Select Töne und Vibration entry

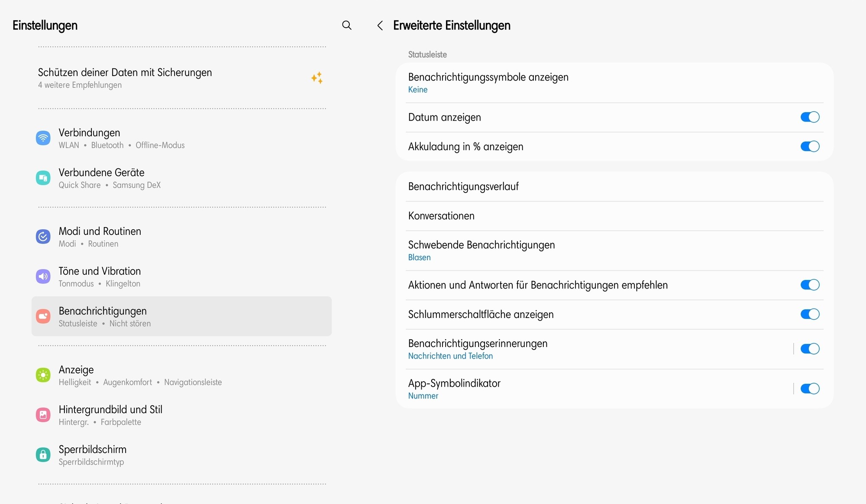tap(181, 276)
